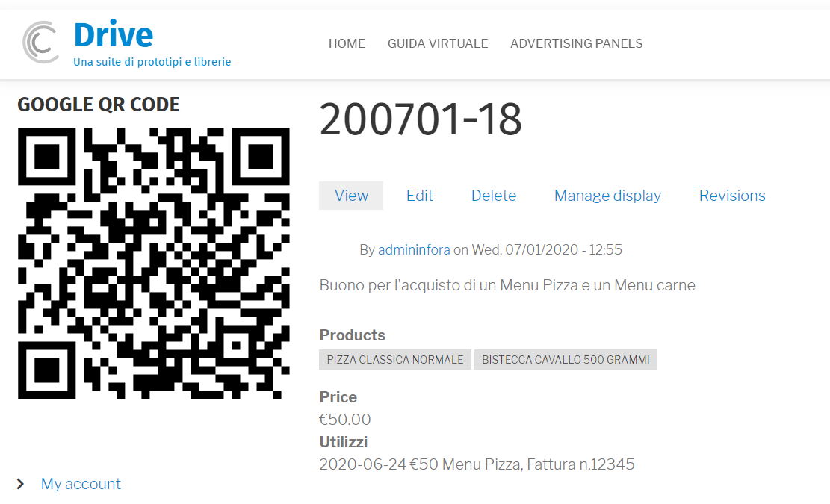
Task: Click the GOOGLE QR CODE block heading
Action: [x=99, y=105]
